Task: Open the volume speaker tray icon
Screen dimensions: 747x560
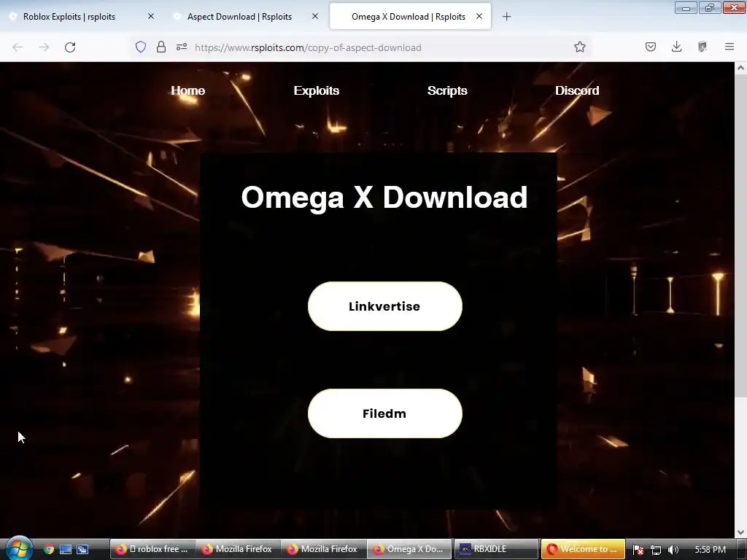Action: tap(673, 550)
